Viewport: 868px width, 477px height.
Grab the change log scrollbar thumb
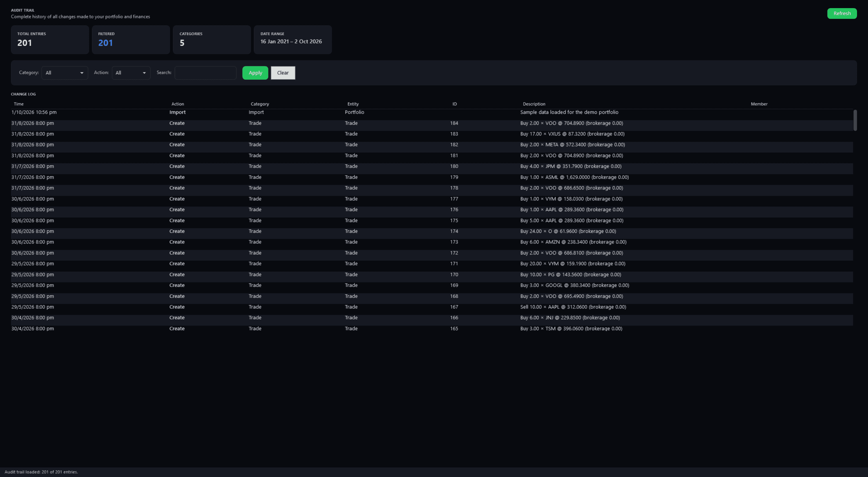point(855,120)
